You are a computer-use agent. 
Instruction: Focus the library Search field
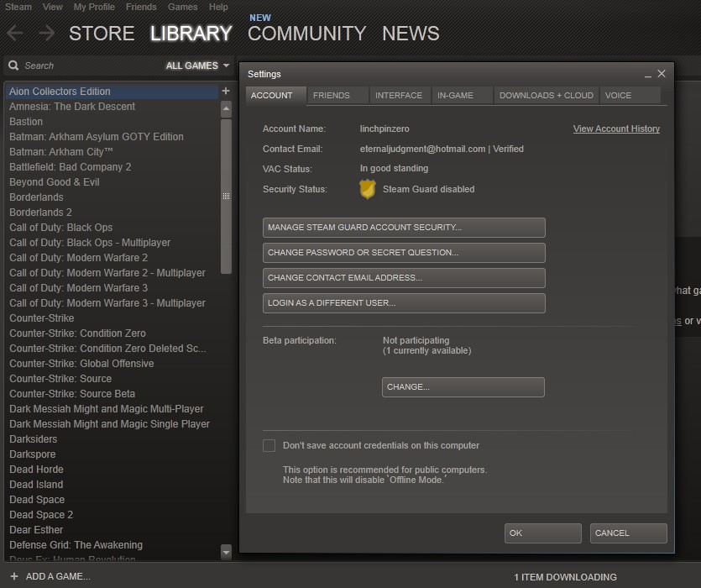tap(85, 66)
